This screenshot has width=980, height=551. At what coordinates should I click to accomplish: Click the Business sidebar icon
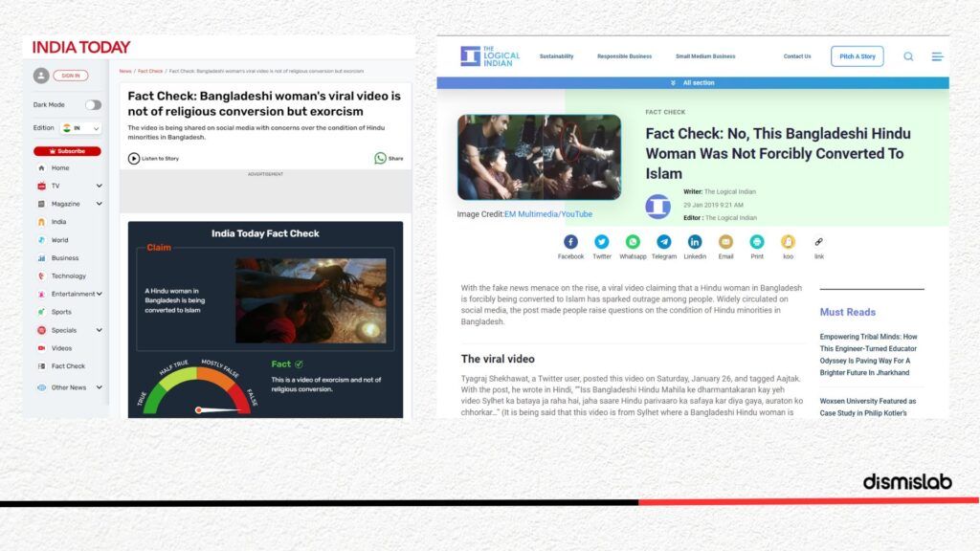pyautogui.click(x=41, y=258)
